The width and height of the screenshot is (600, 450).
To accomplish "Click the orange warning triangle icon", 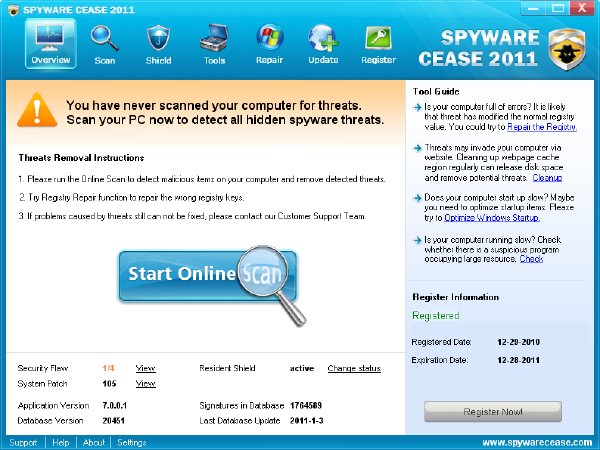I will click(37, 111).
